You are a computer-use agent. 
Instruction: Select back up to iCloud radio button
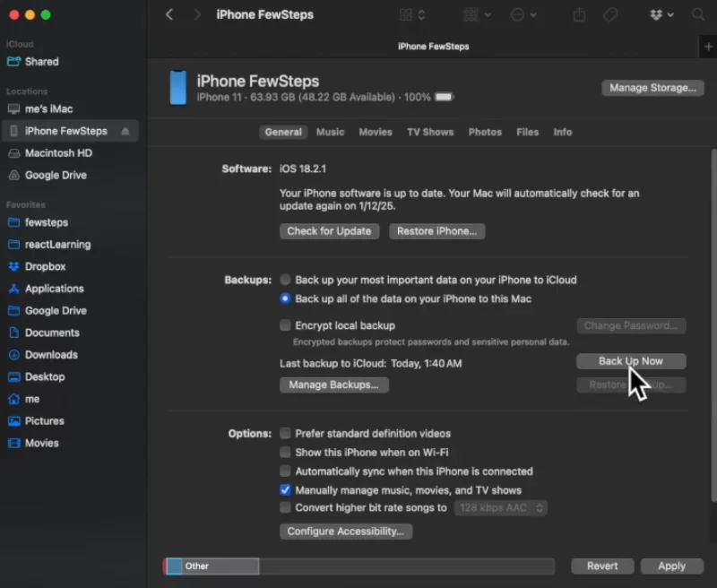click(x=285, y=280)
